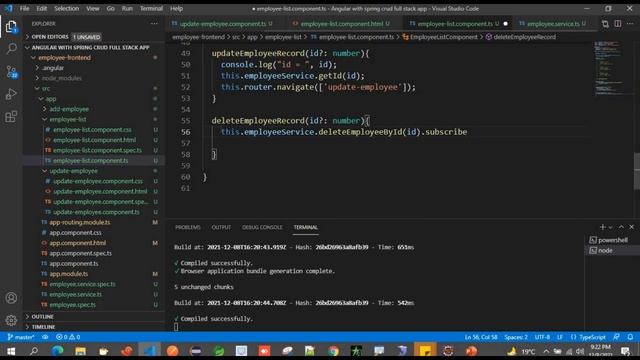Open the Manage gear icon

click(x=11, y=320)
